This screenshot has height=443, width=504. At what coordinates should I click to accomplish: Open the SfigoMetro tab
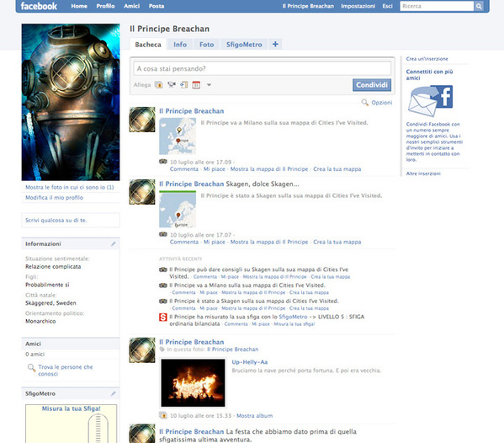tap(244, 45)
